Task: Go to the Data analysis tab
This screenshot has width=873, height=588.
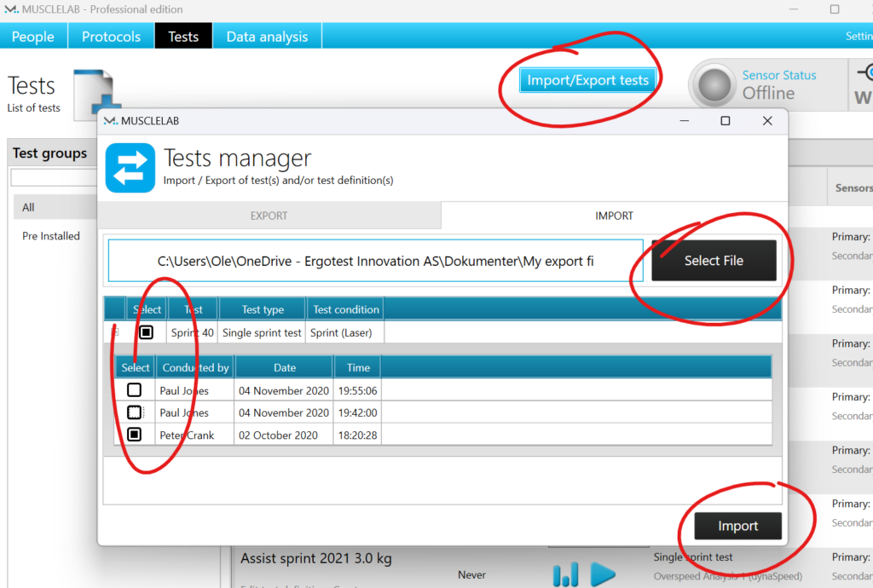Action: (267, 36)
